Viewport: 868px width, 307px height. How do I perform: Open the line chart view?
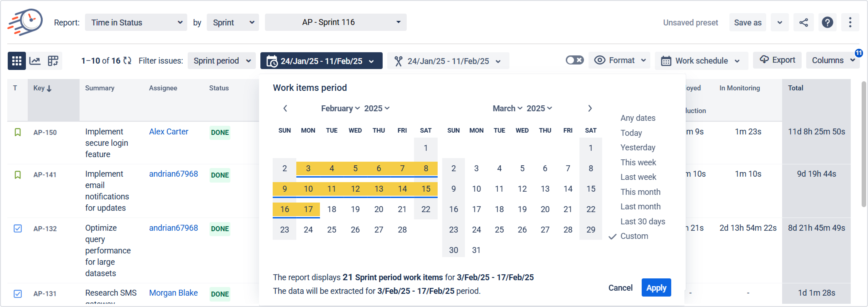coord(35,61)
